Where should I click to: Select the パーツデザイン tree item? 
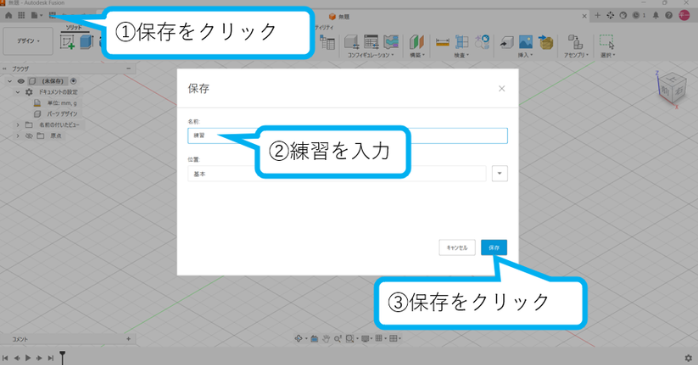[x=62, y=114]
